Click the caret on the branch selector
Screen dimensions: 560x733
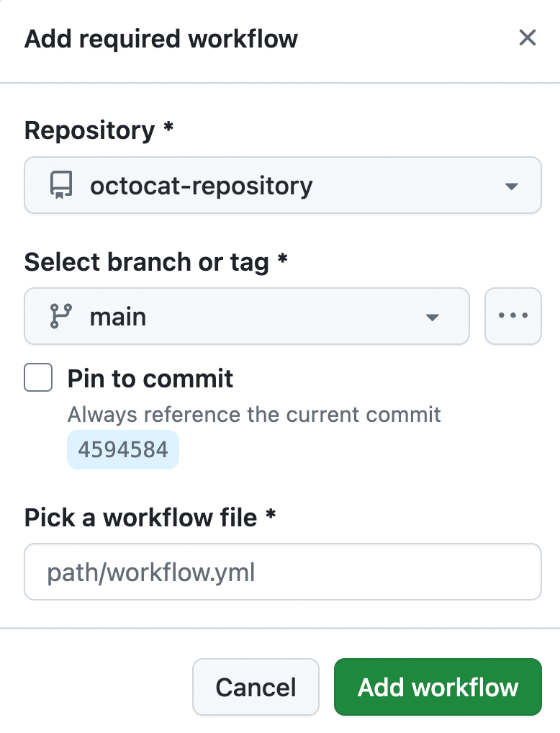pyautogui.click(x=433, y=316)
